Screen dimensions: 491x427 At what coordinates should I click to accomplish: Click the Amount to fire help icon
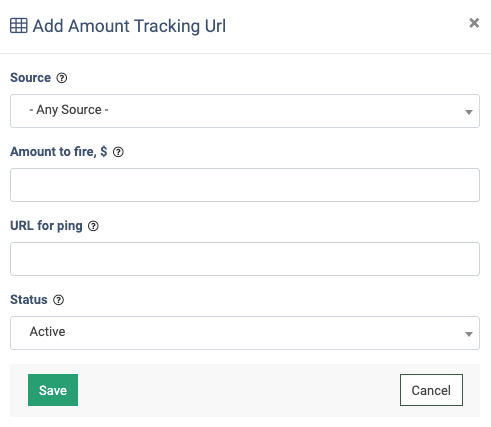pyautogui.click(x=118, y=152)
